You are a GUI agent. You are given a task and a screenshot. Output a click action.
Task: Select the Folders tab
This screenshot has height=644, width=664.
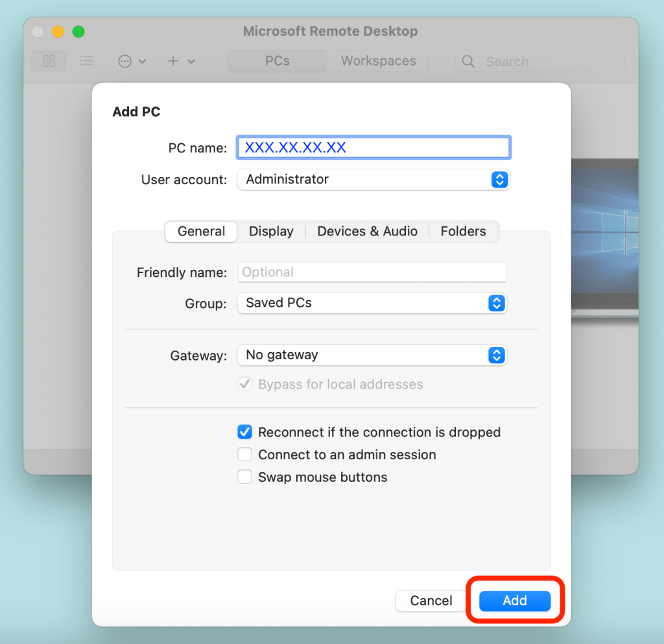pyautogui.click(x=463, y=232)
